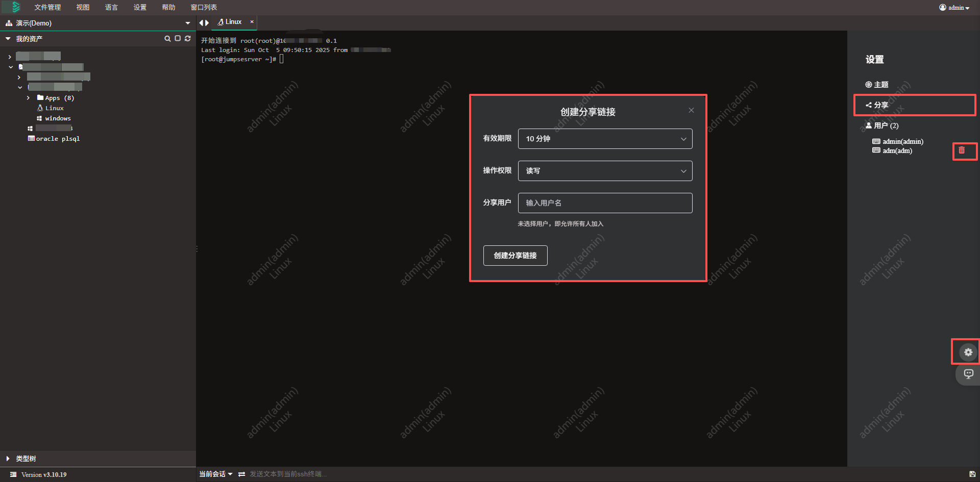Click the square icon in assets header
This screenshot has height=482, width=980.
pos(178,39)
